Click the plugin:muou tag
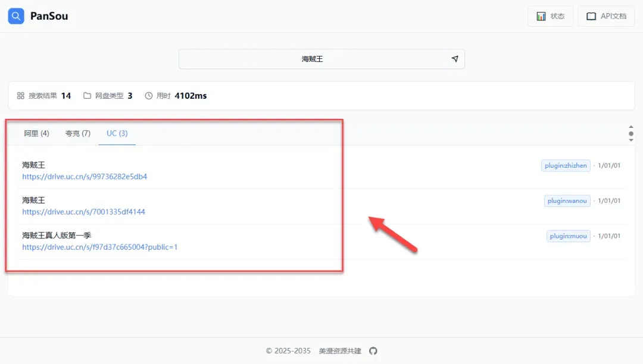This screenshot has width=643, height=364. coord(569,236)
